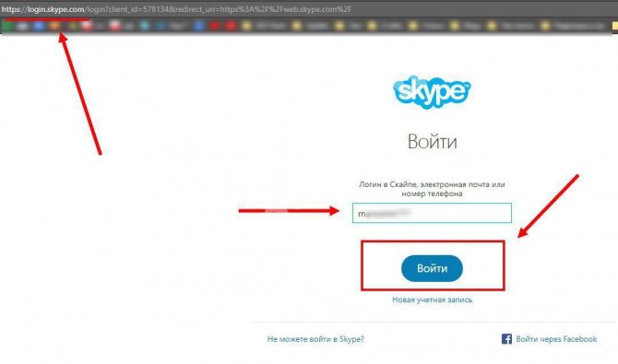Click the blue Войти sign-in button
618x364 pixels.
pos(432,268)
